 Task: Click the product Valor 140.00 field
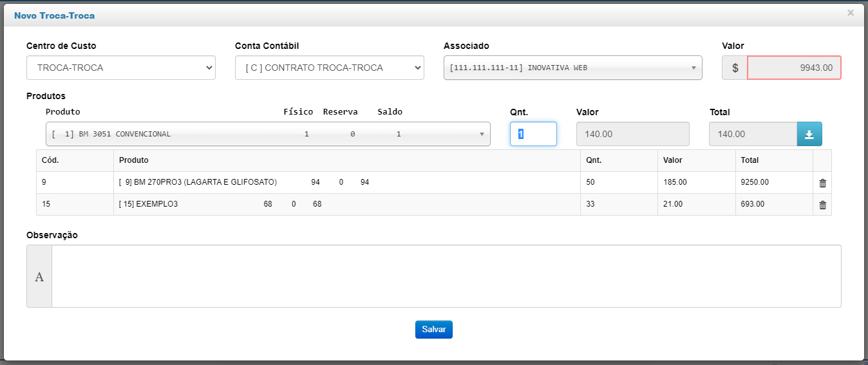633,134
